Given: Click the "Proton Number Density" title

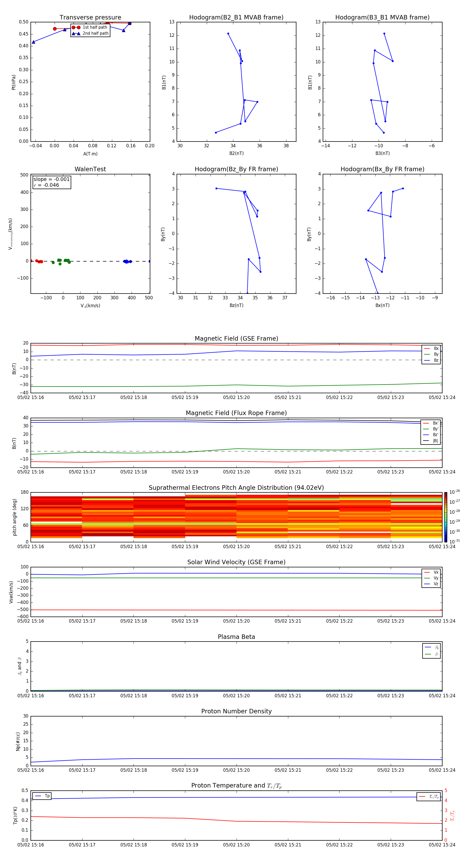Looking at the screenshot, I should [236, 711].
